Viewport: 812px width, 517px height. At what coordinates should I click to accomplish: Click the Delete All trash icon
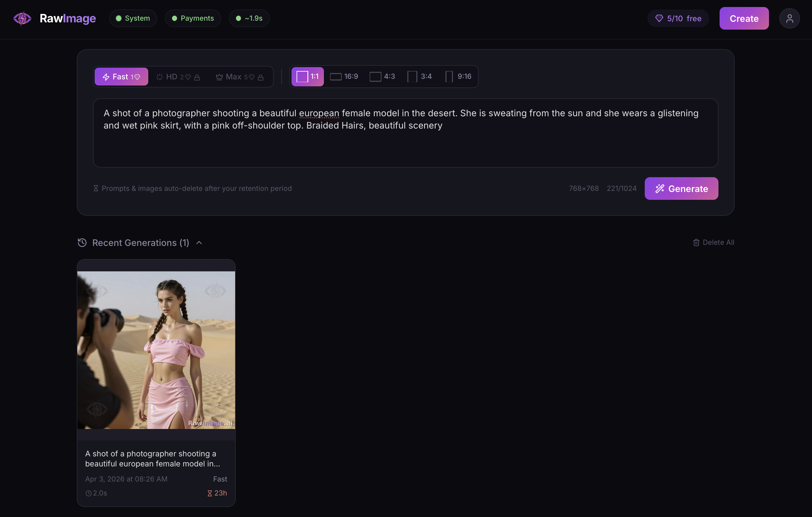[696, 243]
